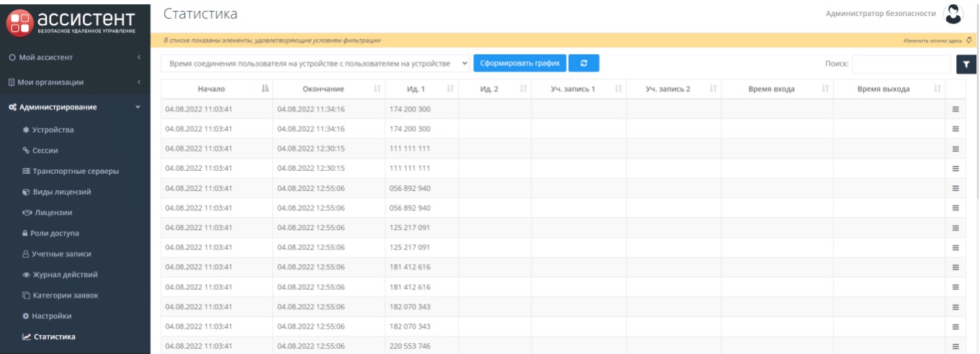The image size is (980, 354).
Task: Open the chart type dropdown
Action: point(315,64)
